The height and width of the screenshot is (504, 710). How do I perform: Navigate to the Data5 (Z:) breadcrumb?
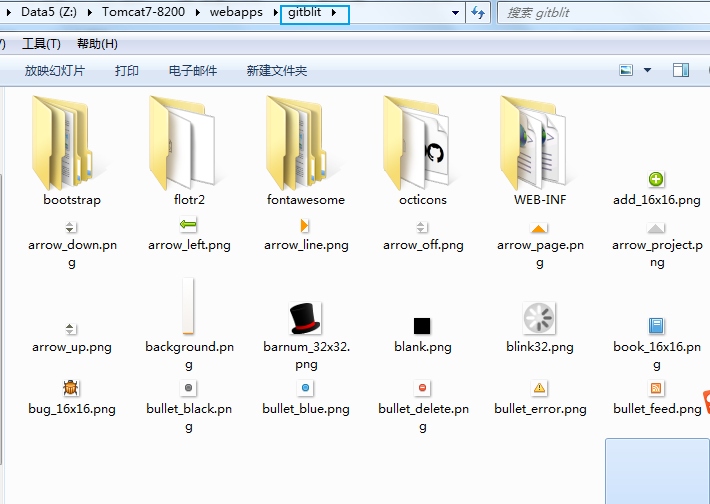click(49, 12)
